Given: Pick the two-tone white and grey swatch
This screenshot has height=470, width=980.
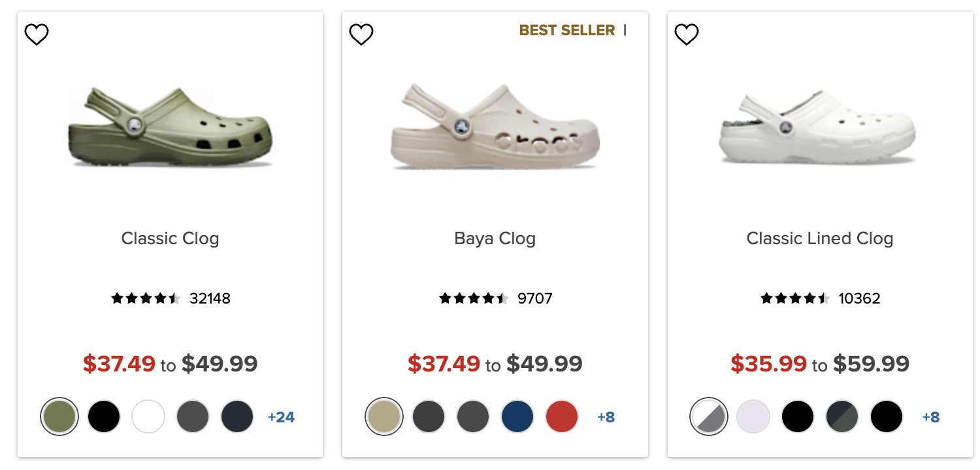Looking at the screenshot, I should click(x=709, y=416).
